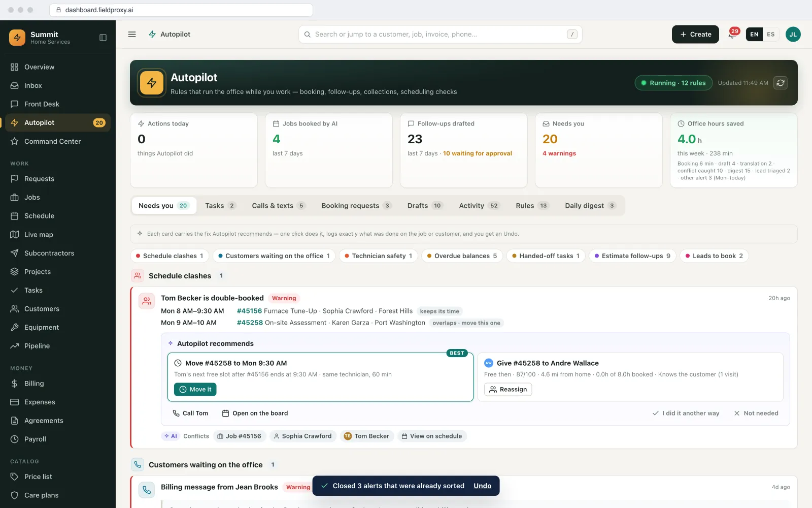
Task: Focus the customer search field
Action: click(440, 35)
